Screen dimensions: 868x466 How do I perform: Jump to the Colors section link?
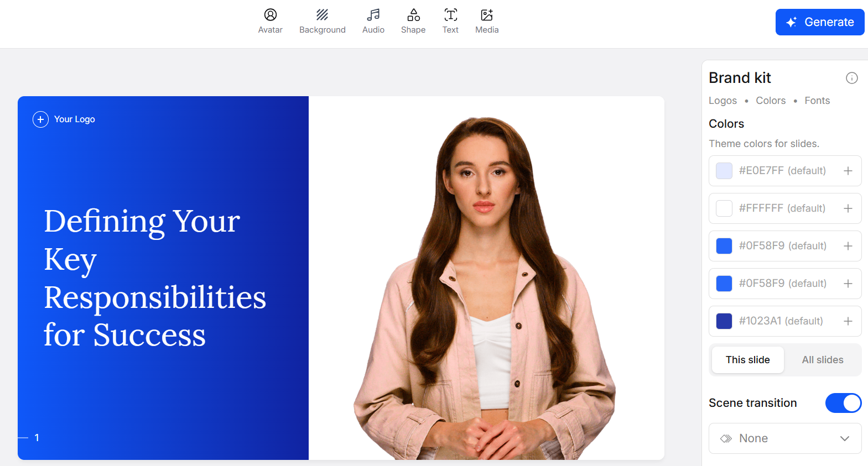(x=771, y=101)
